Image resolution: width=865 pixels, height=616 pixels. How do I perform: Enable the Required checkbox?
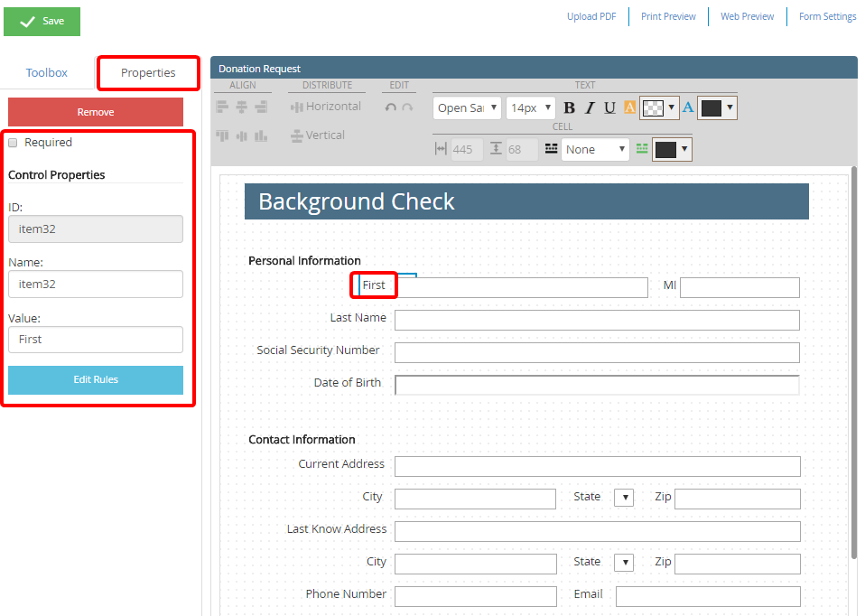(13, 143)
